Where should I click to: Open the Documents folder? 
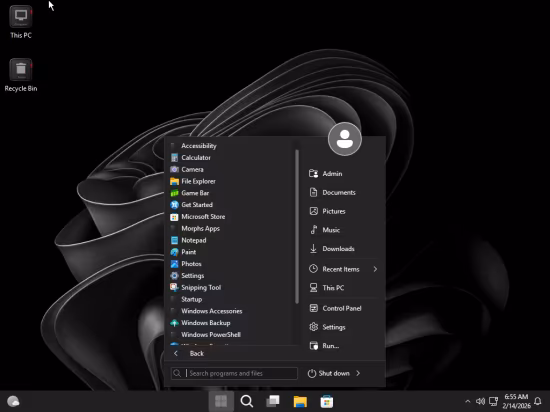332,192
